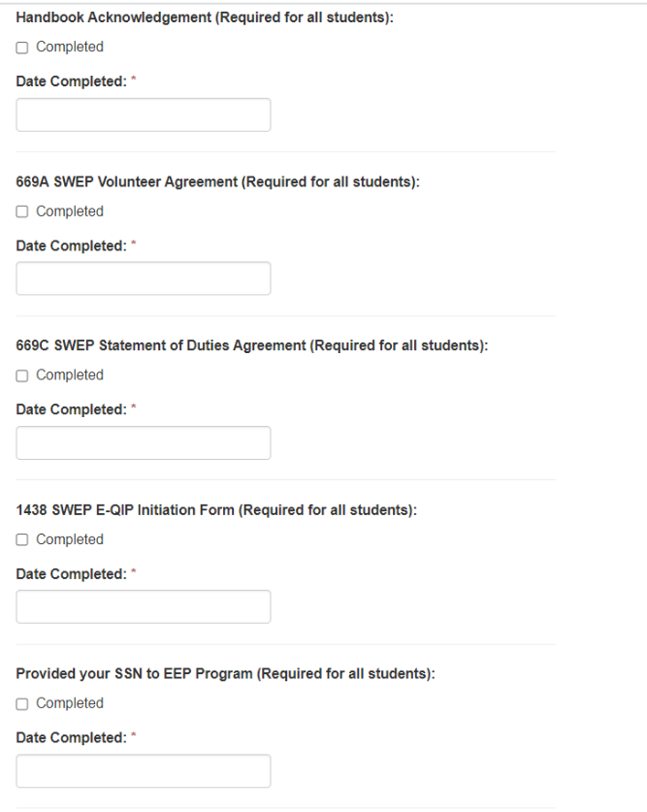The width and height of the screenshot is (647, 812).
Task: Mark the 1438 SWEP E-QIP Completed checkbox
Action: click(x=22, y=539)
